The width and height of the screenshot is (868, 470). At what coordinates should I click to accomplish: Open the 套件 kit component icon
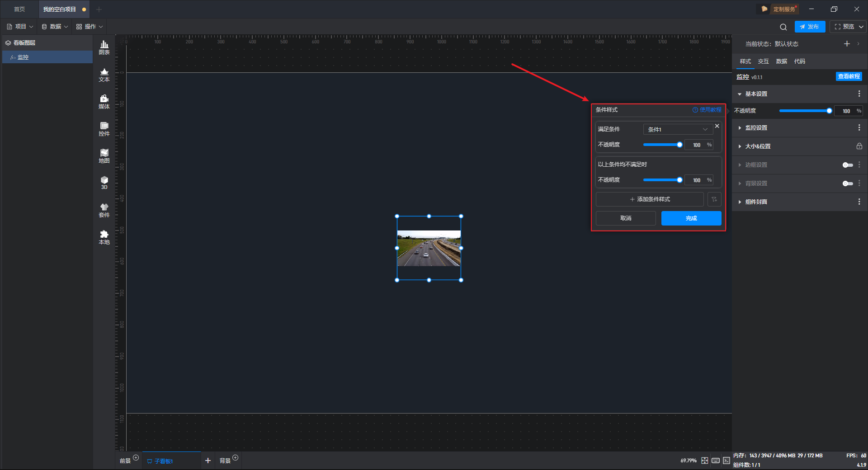[x=104, y=210]
